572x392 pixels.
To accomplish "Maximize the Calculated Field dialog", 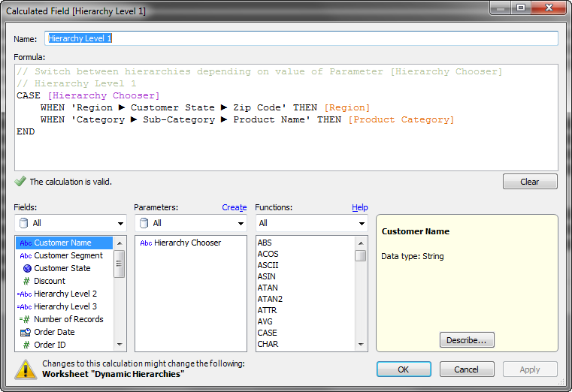I will (x=521, y=8).
